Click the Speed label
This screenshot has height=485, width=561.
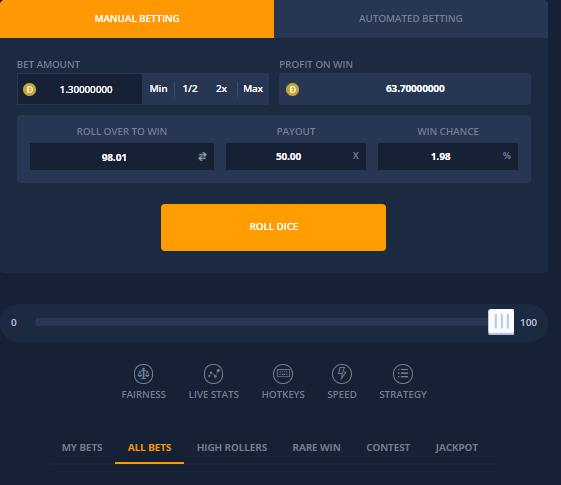pyautogui.click(x=342, y=395)
